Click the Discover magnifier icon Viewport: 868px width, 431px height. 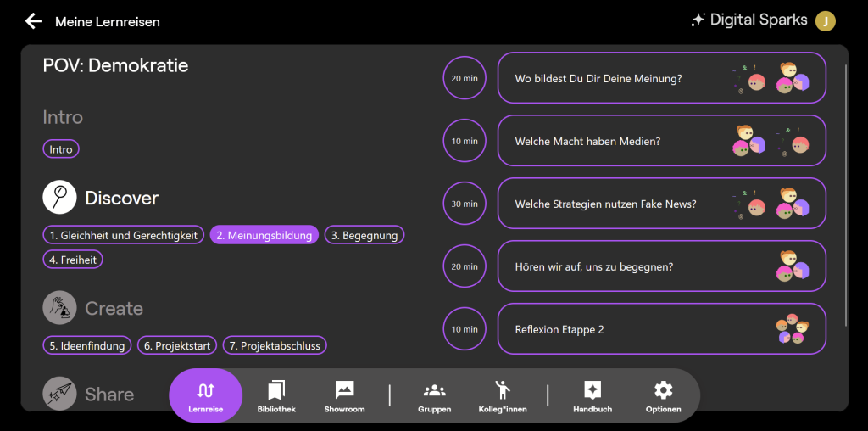(x=59, y=198)
